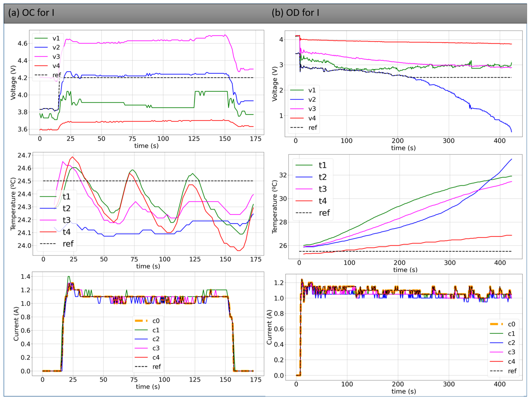This screenshot has width=532, height=402.
Task: Click the 1.4 tick on the OC current axis
Action: pyautogui.click(x=25, y=276)
